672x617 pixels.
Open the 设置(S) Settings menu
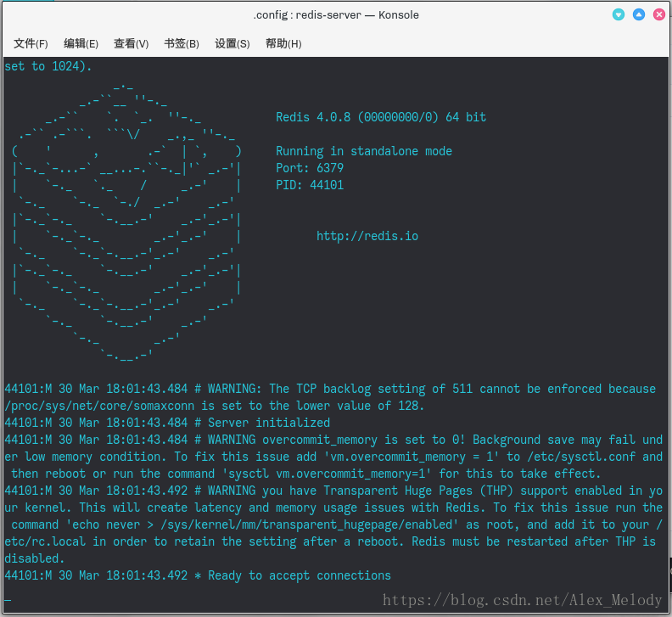pyautogui.click(x=232, y=44)
